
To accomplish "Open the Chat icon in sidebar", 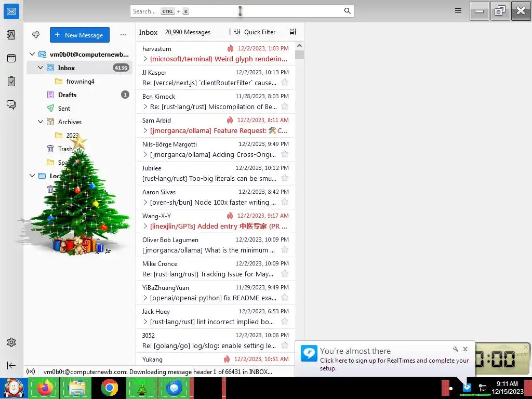I will [x=11, y=104].
